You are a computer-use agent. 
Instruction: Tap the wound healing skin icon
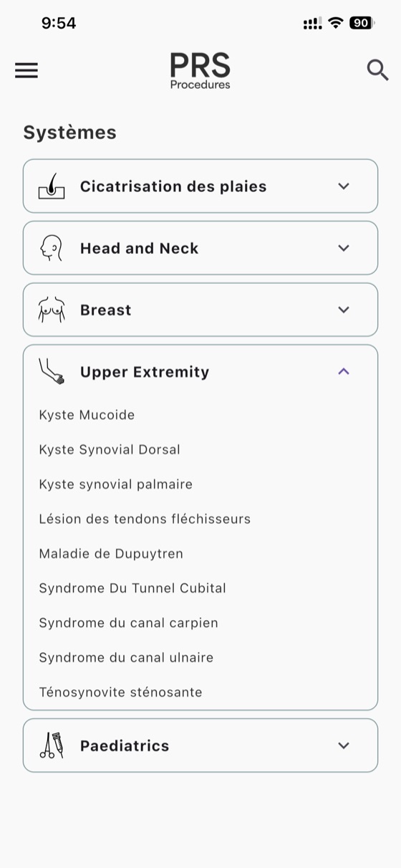tap(52, 186)
